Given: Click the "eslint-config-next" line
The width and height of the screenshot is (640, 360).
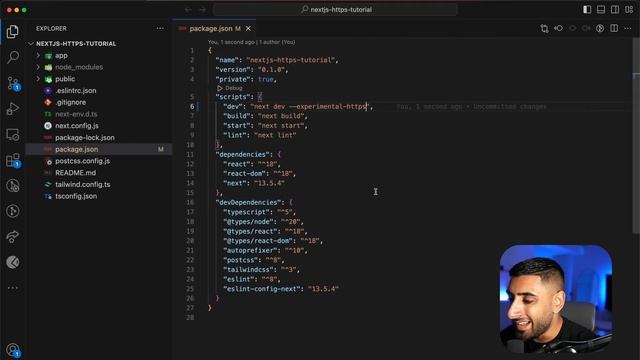Looking at the screenshot, I should click(x=281, y=289).
